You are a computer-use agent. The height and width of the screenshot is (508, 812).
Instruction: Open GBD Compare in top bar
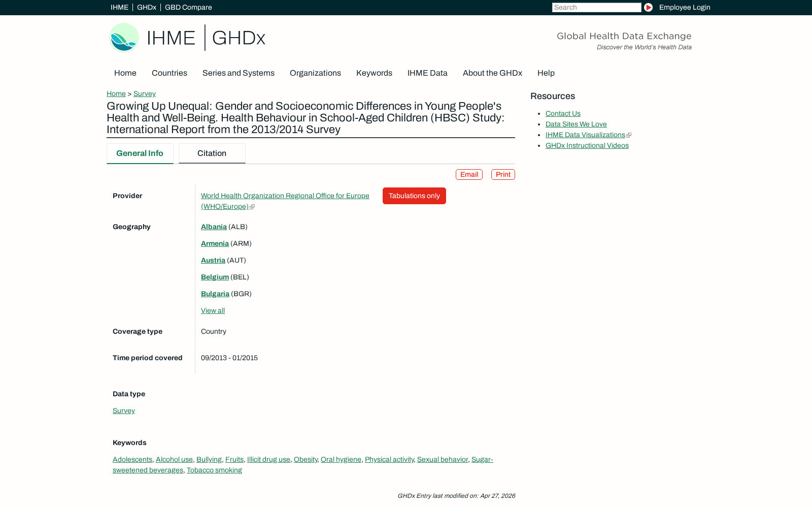(188, 7)
